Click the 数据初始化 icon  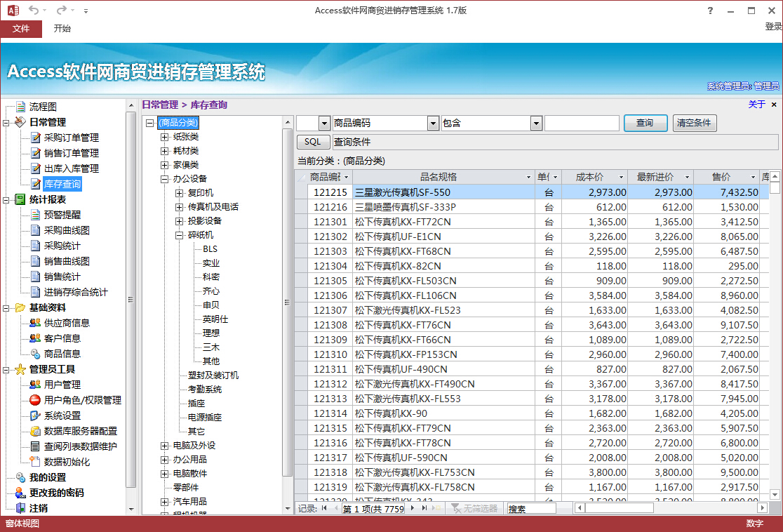point(35,462)
